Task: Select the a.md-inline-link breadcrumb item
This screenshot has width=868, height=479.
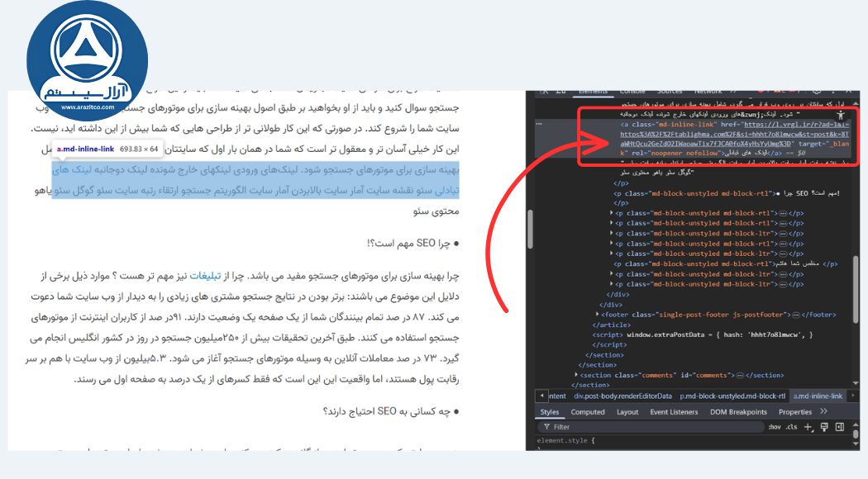Action: 818,396
